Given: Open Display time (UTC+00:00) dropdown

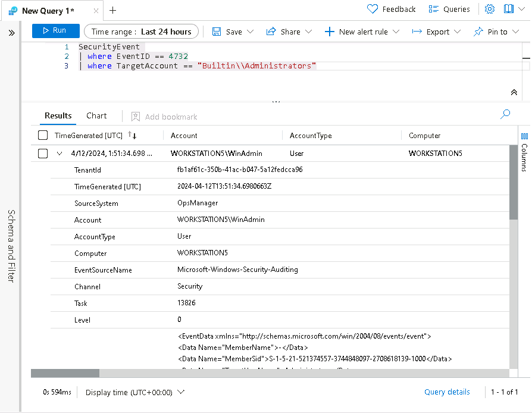Looking at the screenshot, I should click(x=135, y=392).
